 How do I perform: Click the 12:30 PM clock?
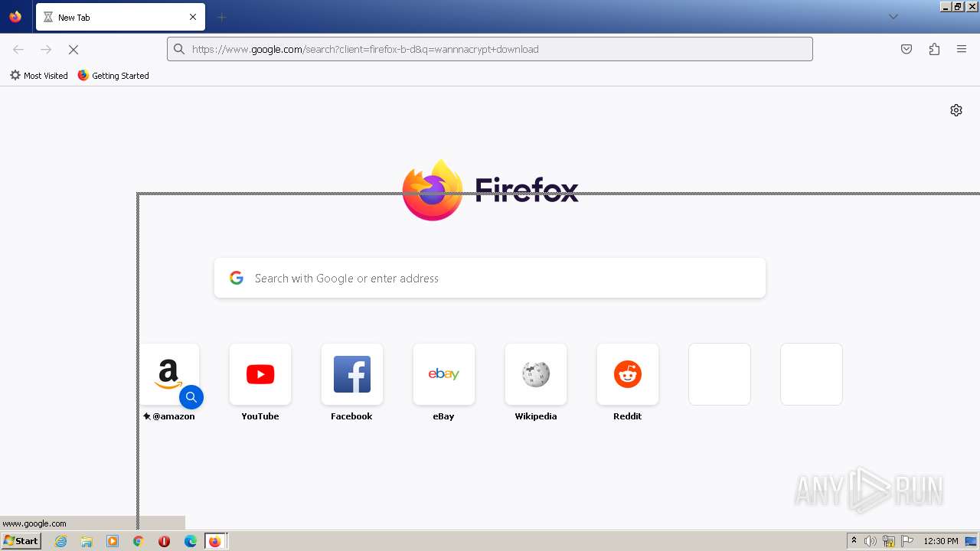pos(941,541)
